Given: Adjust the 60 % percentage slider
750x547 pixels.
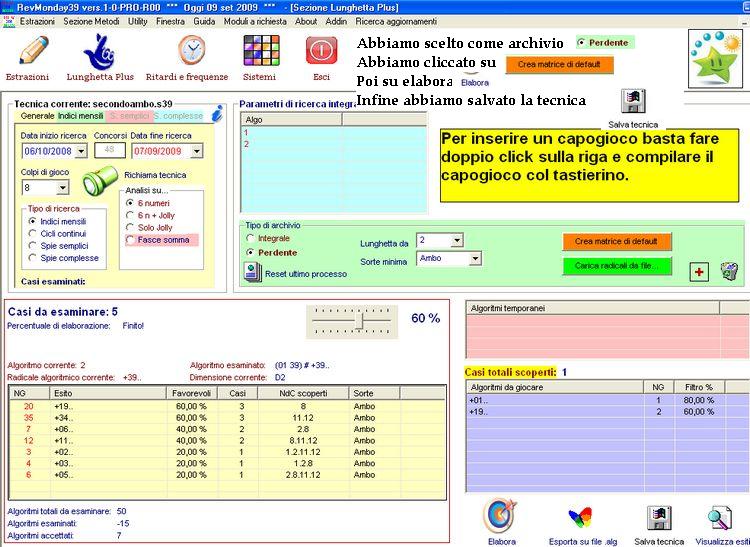Looking at the screenshot, I should pyautogui.click(x=361, y=321).
